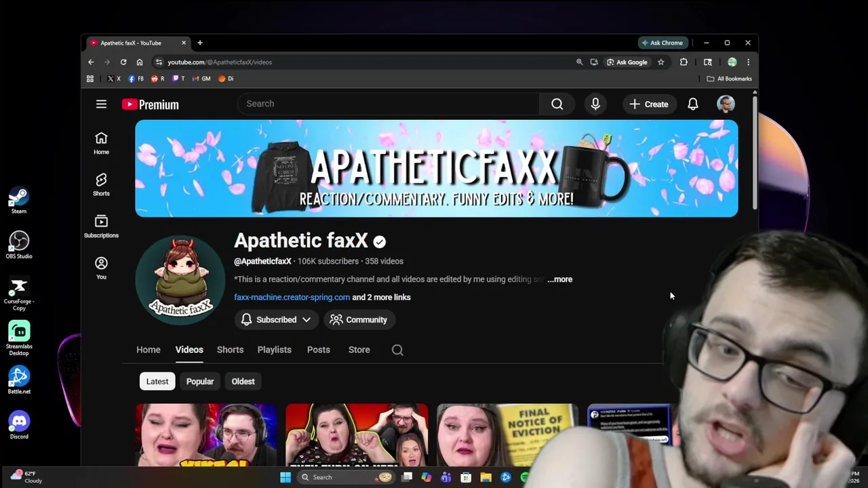868x488 pixels.
Task: Open the YouTube guide hamburger menu
Action: [x=101, y=104]
